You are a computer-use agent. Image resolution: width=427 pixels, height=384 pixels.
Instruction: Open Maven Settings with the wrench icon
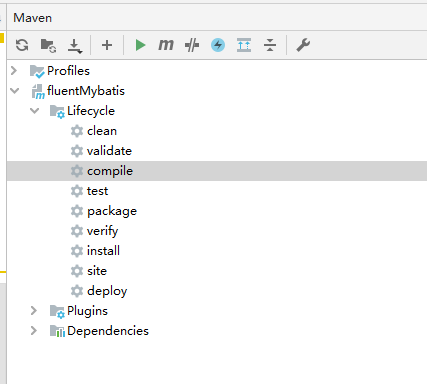[x=303, y=45]
